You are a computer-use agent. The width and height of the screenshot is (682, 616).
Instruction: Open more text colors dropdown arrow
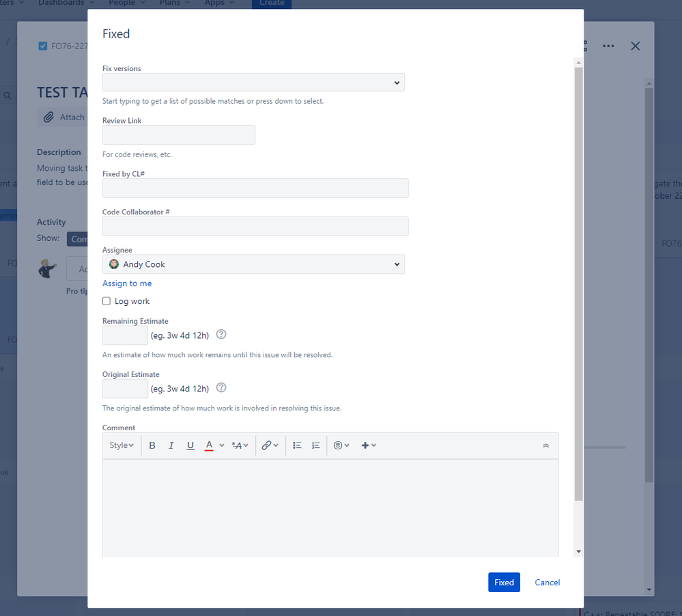[222, 445]
